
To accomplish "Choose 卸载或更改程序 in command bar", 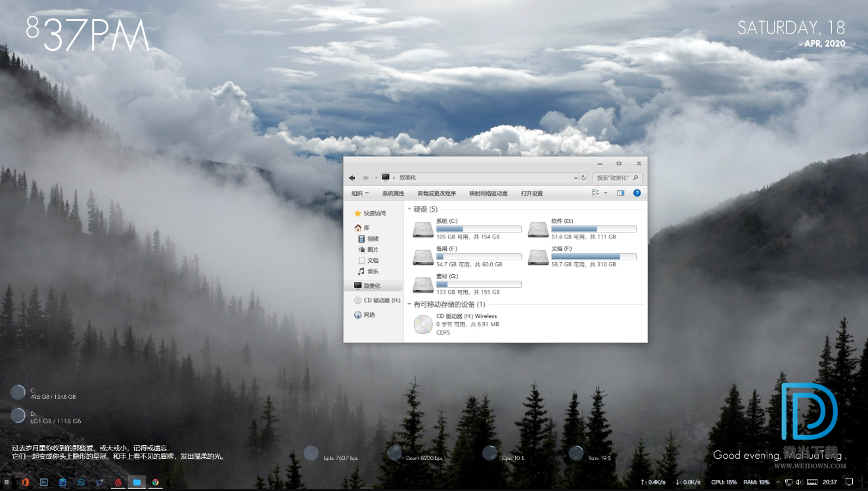I will click(436, 193).
